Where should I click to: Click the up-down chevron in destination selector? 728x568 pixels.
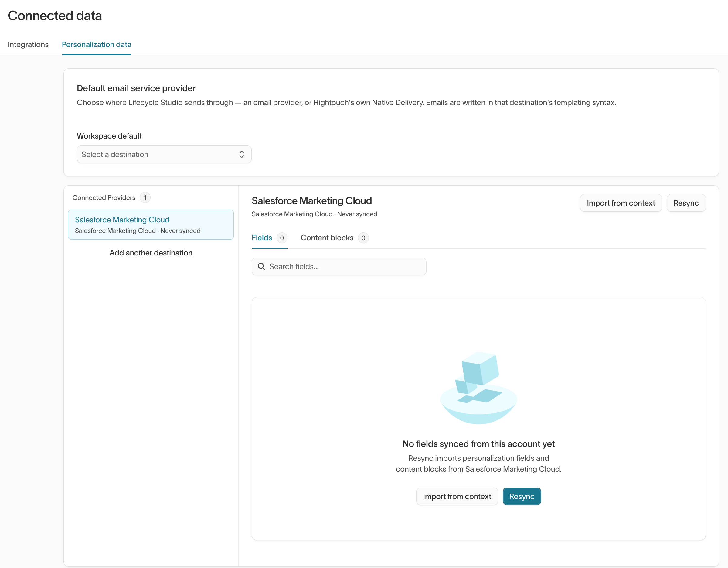coord(242,154)
